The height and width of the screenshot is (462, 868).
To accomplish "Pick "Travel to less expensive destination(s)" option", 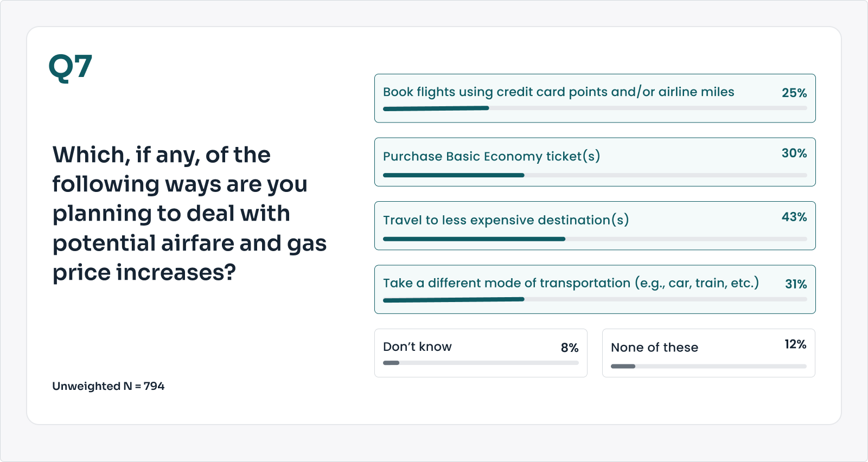I will tap(506, 220).
